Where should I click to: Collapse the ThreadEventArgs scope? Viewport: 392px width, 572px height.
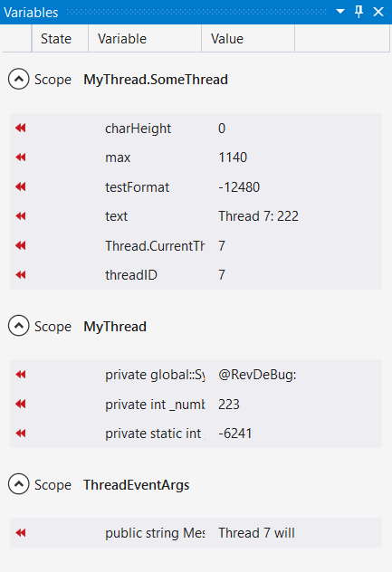coord(19,484)
